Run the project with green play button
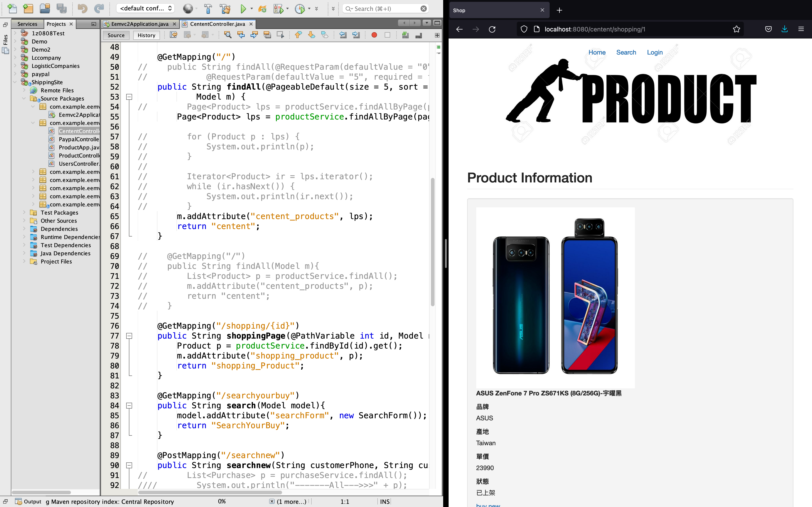Viewport: 812px width, 507px height. click(x=243, y=8)
